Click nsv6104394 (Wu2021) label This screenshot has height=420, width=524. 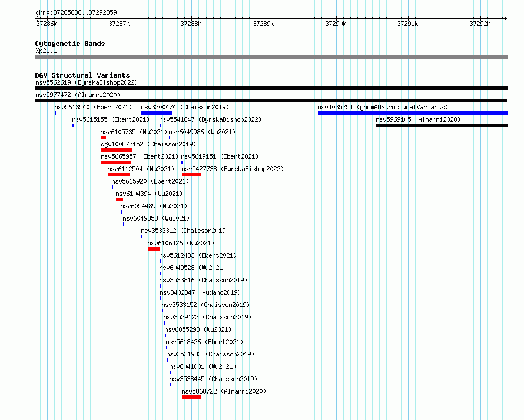point(149,194)
